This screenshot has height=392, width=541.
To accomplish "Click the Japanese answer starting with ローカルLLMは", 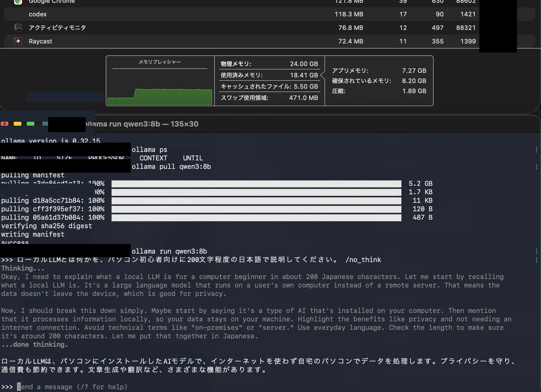I will tap(258, 365).
